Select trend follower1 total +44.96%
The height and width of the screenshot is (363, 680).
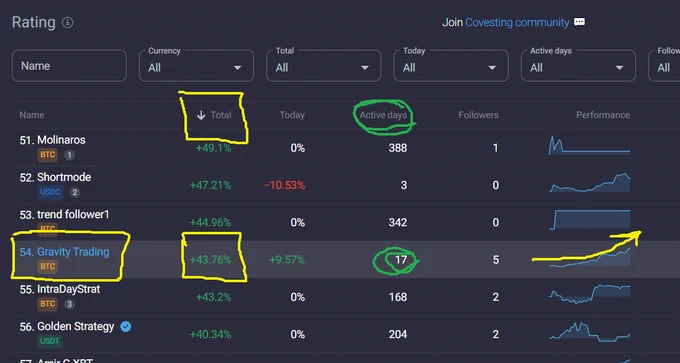(x=210, y=223)
